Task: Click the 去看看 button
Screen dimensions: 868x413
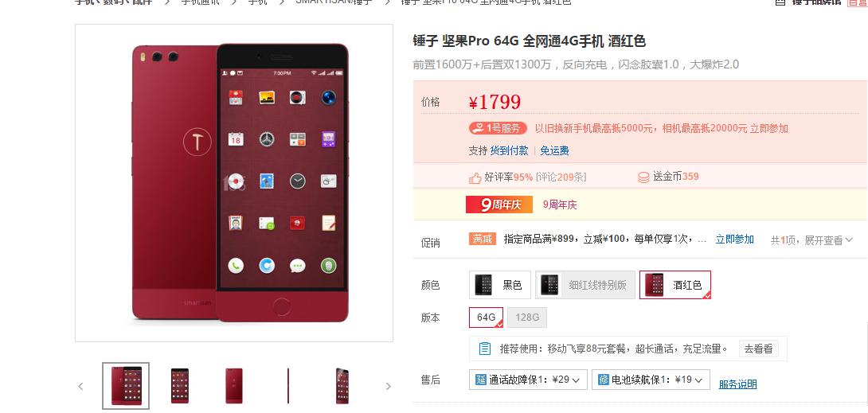Action: point(758,349)
